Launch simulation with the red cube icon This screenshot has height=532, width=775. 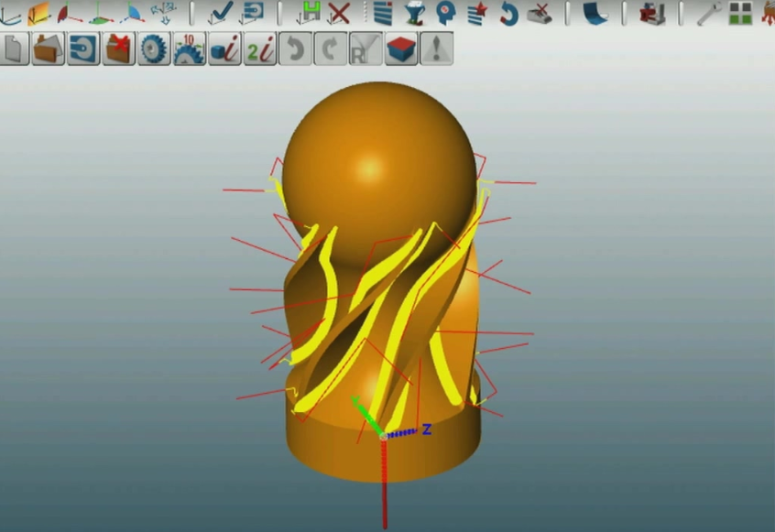(x=400, y=50)
